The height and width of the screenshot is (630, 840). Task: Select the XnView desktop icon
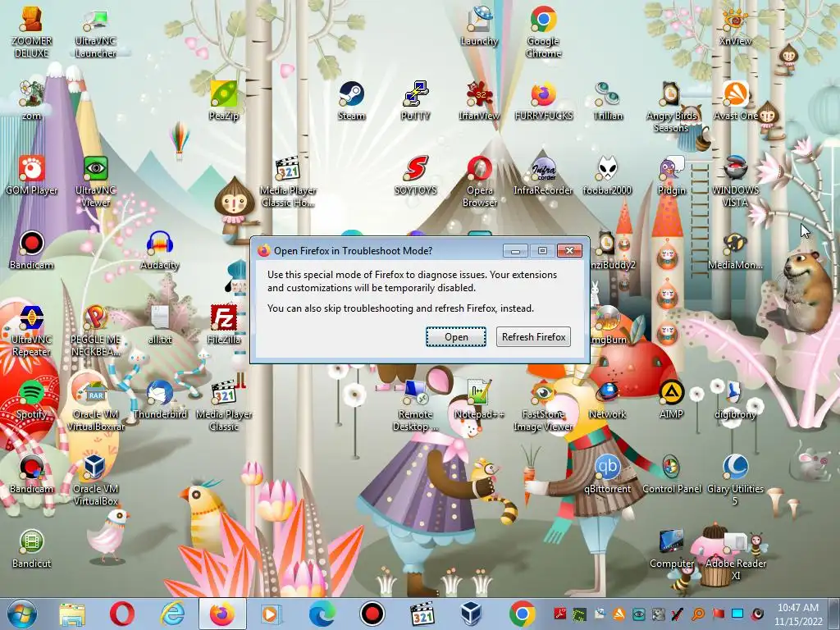pyautogui.click(x=736, y=25)
